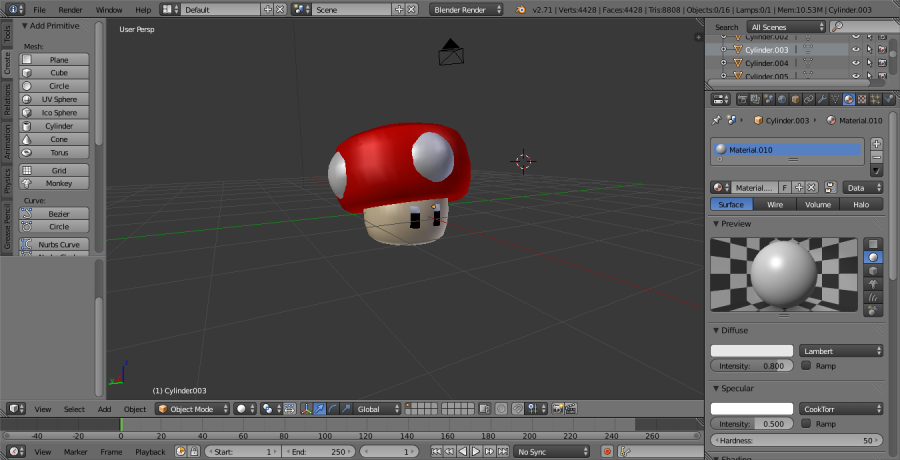The width and height of the screenshot is (900, 460).
Task: Choose sphere preview type icon
Action: pyautogui.click(x=873, y=257)
